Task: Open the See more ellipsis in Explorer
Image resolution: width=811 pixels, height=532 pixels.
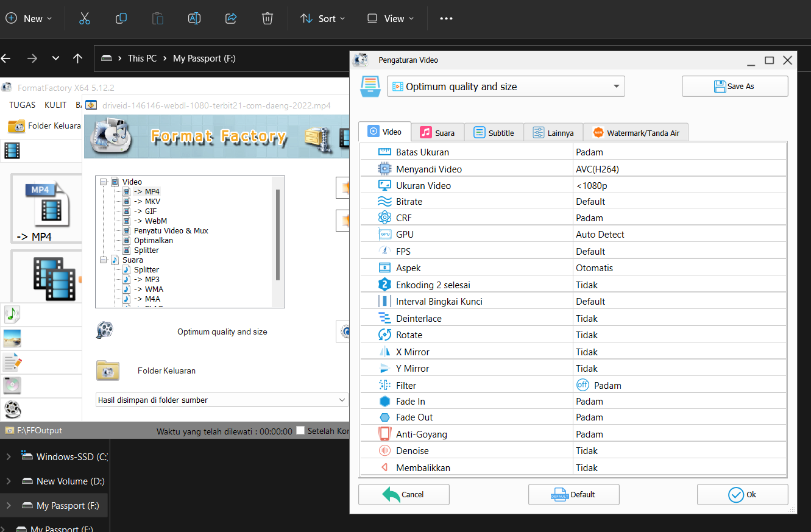Action: [x=446, y=18]
